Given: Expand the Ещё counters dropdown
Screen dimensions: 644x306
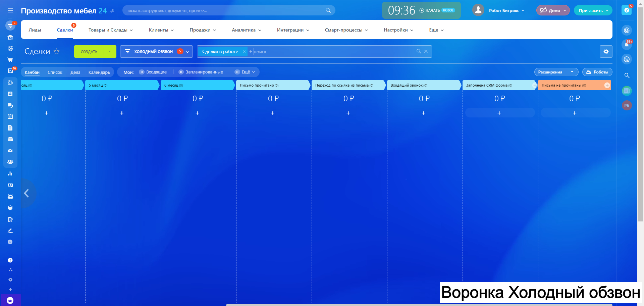Looking at the screenshot, I should (x=245, y=72).
